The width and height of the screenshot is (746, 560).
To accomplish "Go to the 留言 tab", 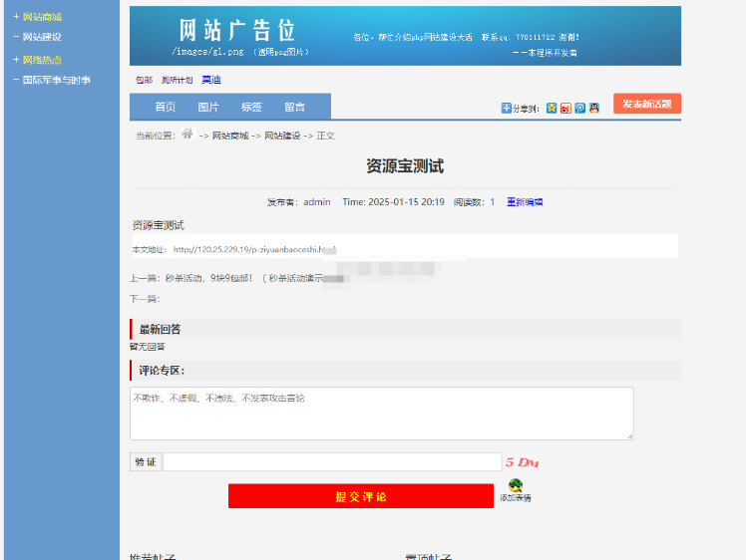I will (x=295, y=107).
